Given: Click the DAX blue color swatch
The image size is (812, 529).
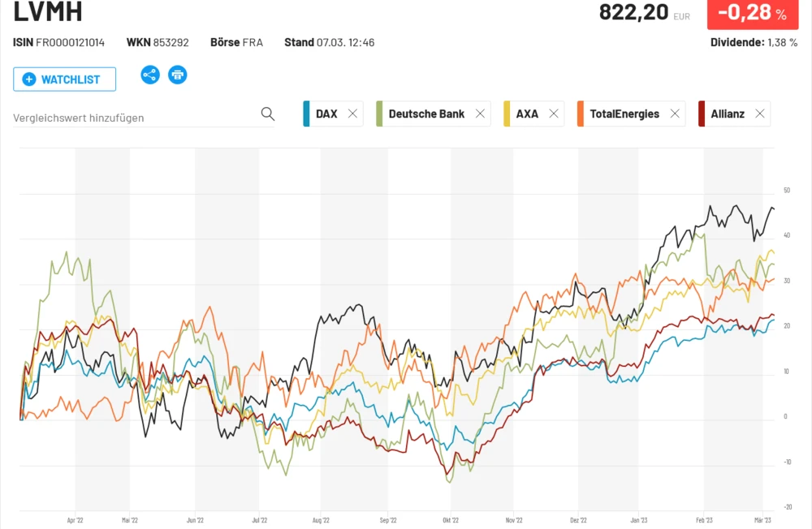Looking at the screenshot, I should (x=305, y=114).
